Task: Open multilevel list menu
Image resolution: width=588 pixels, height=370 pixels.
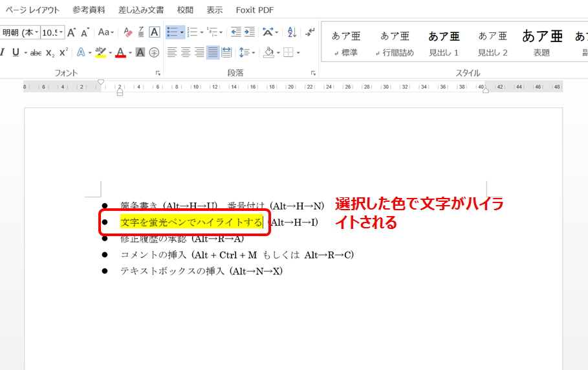Action: click(x=215, y=32)
